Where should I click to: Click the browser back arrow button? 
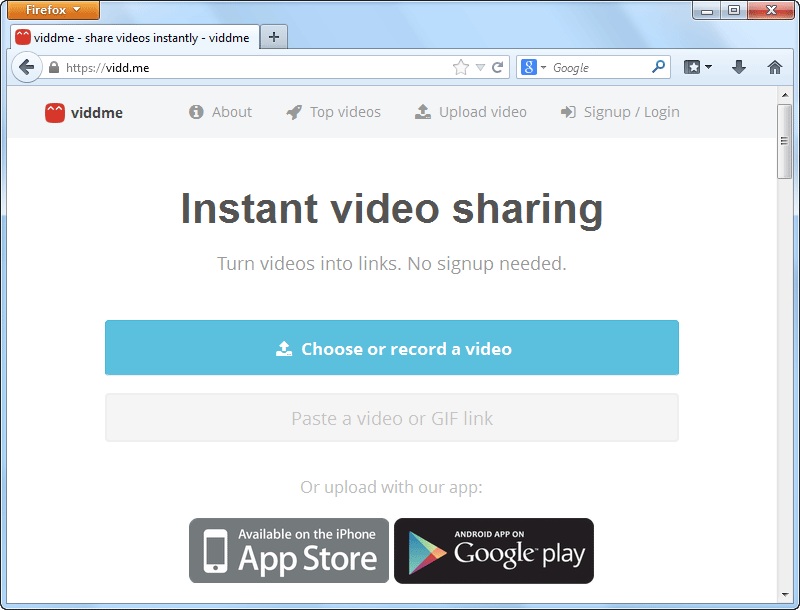point(26,68)
